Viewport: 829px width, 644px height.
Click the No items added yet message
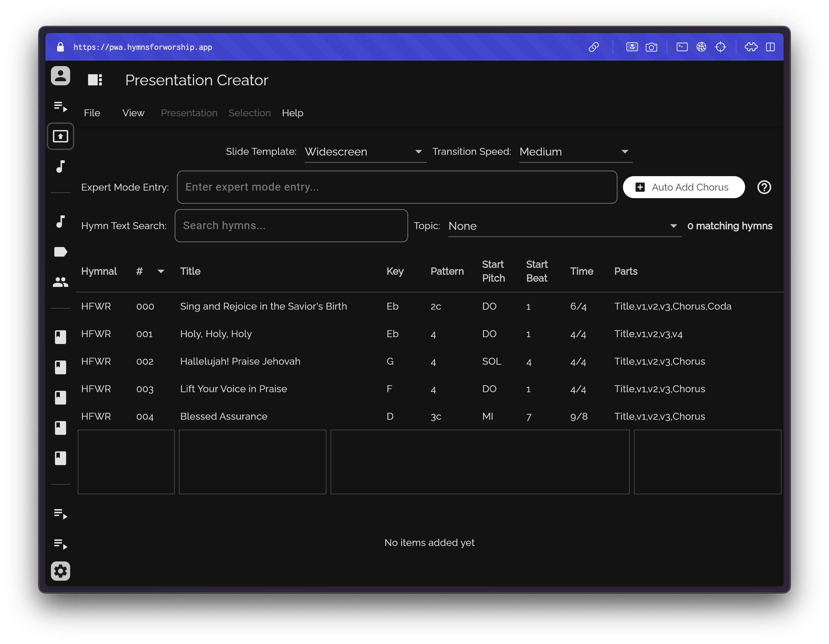[x=429, y=543]
